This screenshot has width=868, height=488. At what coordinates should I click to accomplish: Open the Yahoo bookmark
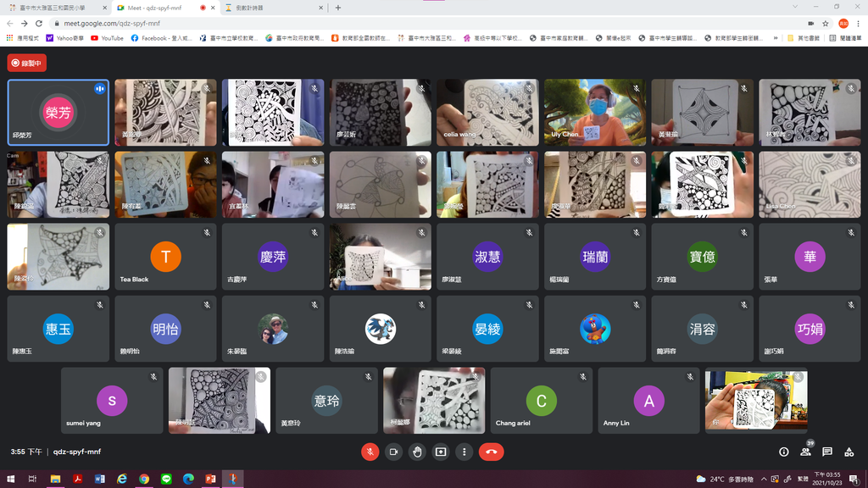(x=64, y=38)
